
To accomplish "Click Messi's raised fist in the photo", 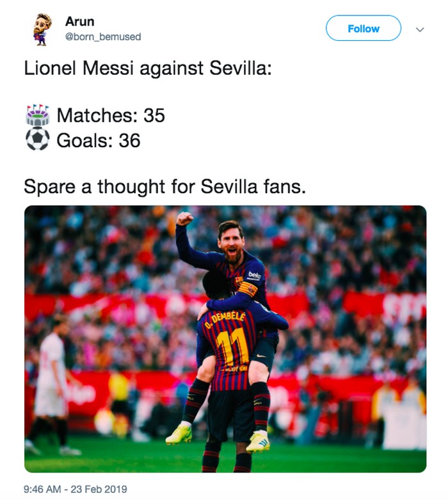I will pyautogui.click(x=184, y=218).
